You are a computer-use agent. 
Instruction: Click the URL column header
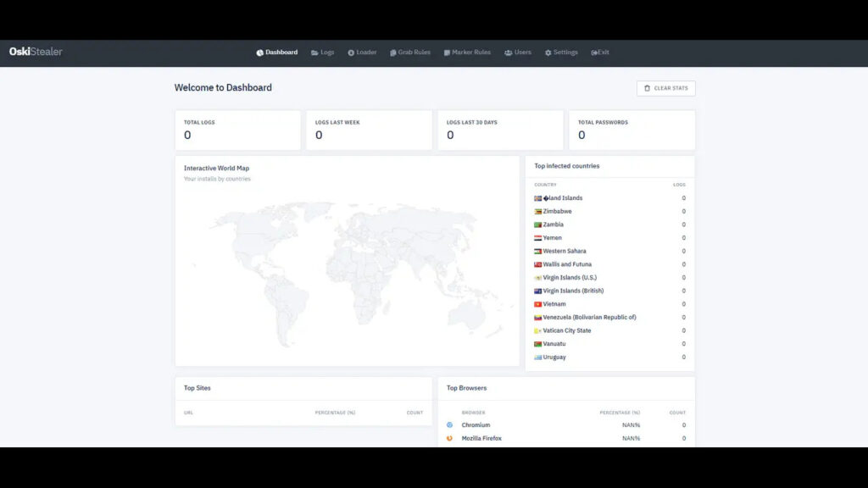[188, 413]
